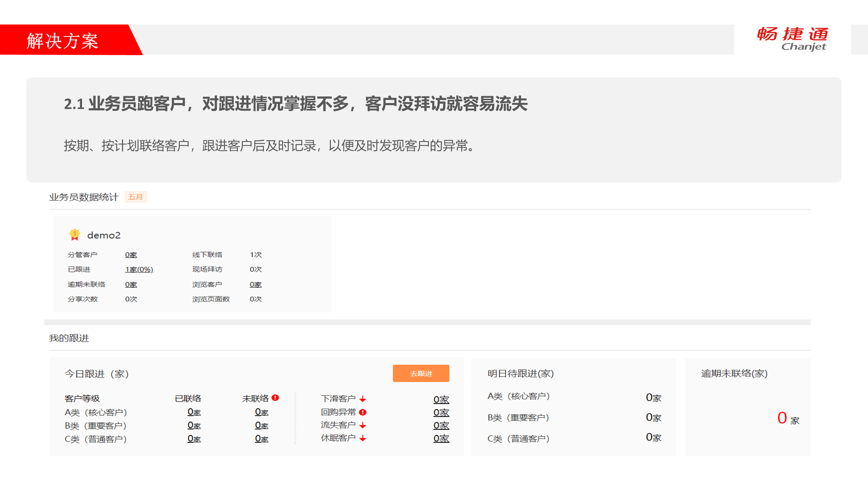Open the 逾期未联络 0家 link under demo2
The height and width of the screenshot is (488, 868).
pyautogui.click(x=131, y=285)
